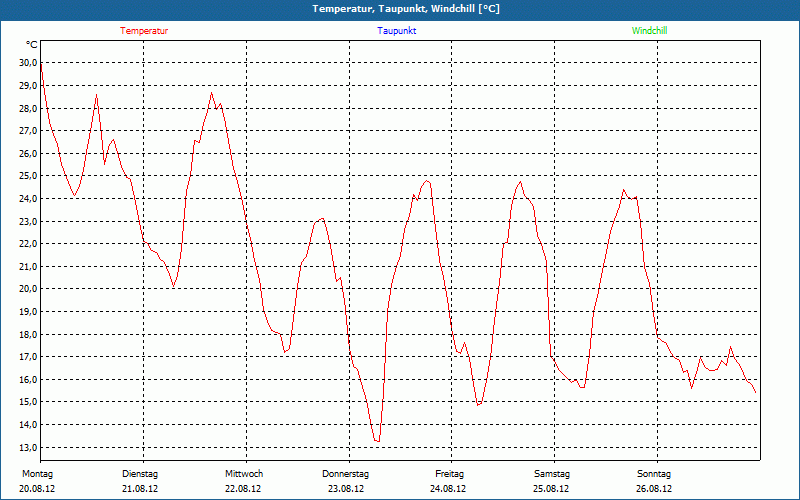Screen dimensions: 800x500
Task: Click the red Temperatur legend label
Action: coord(144,31)
